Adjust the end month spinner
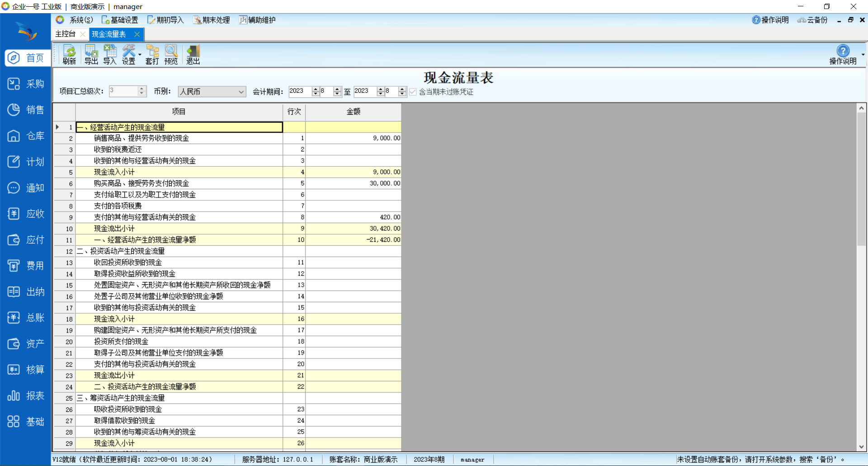 click(402, 91)
